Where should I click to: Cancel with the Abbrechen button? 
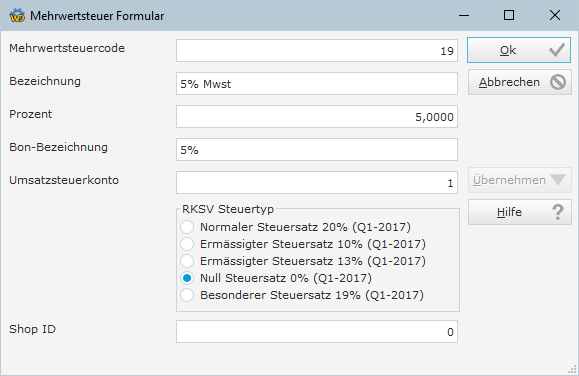[x=520, y=82]
